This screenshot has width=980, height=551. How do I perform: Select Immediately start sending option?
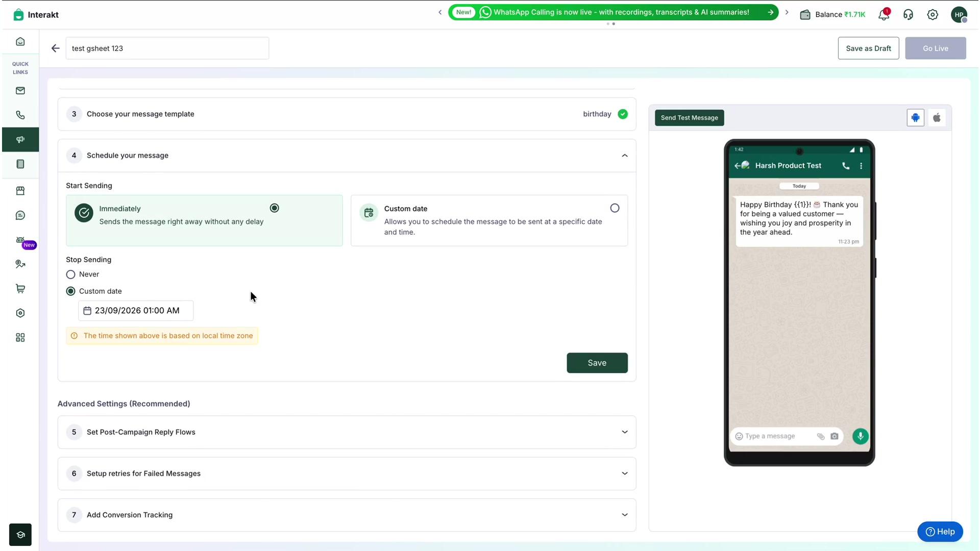pos(204,220)
